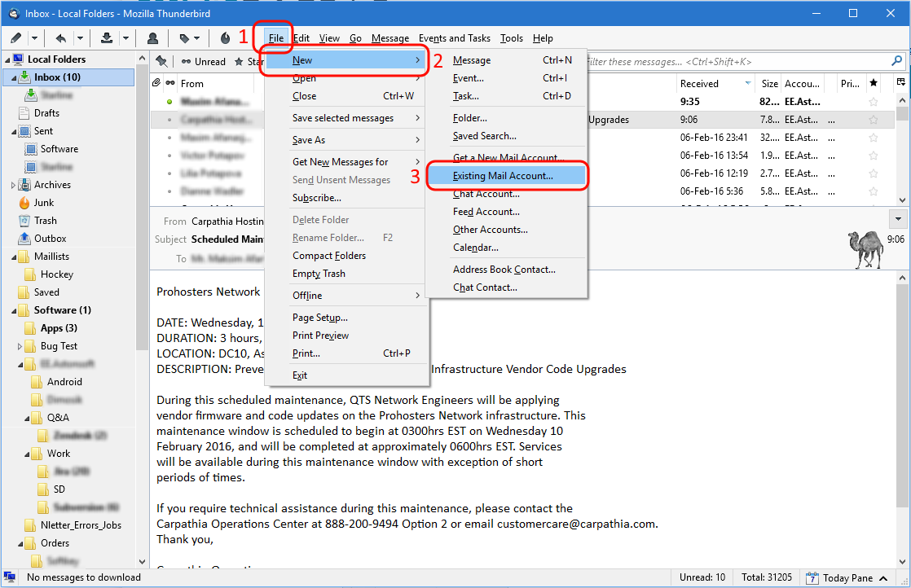Sort by the Size column header
Viewport: 911px width, 588px height.
coord(769,84)
